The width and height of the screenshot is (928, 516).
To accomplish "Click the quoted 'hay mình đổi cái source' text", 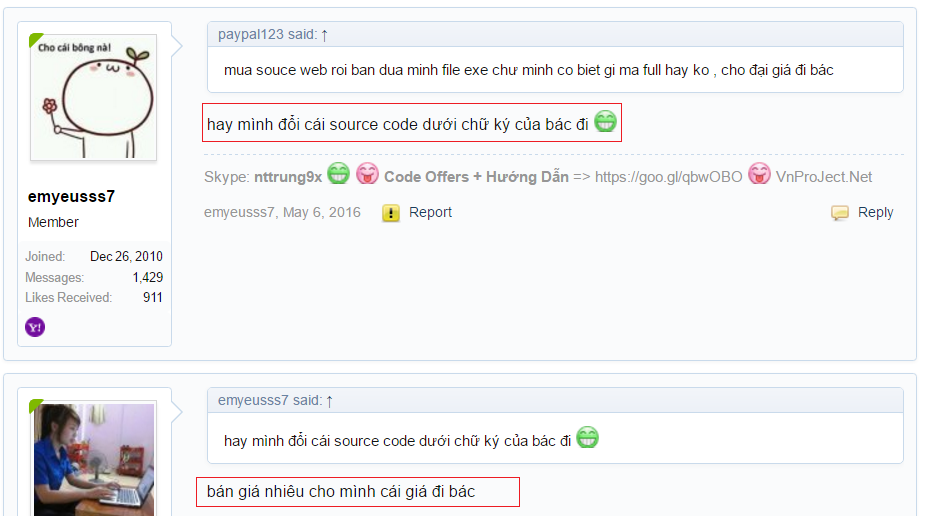I will [x=398, y=441].
